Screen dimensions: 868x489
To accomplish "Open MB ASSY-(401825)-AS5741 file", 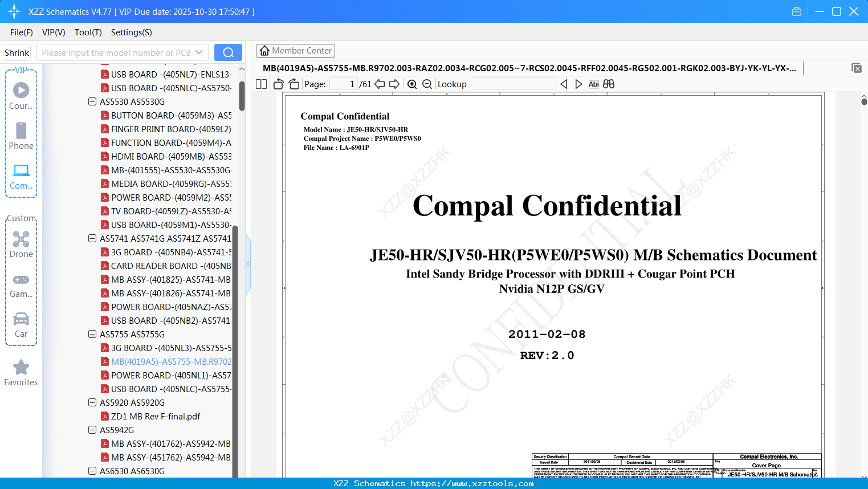I will [x=171, y=279].
